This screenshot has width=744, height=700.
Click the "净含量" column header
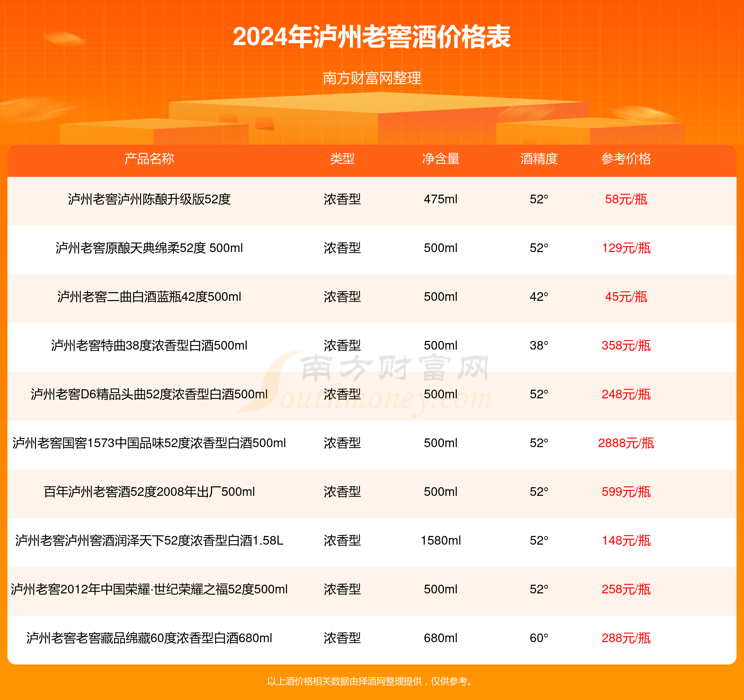tap(441, 159)
